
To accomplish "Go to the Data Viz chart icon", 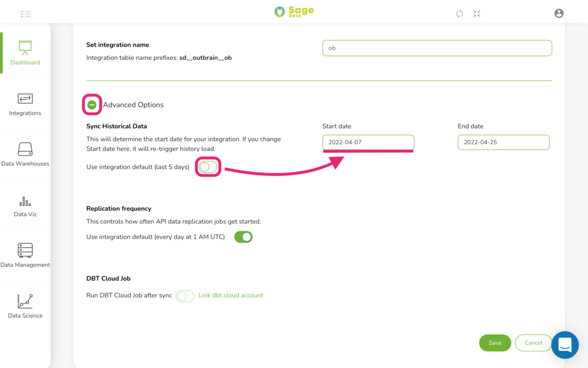I will (25, 201).
